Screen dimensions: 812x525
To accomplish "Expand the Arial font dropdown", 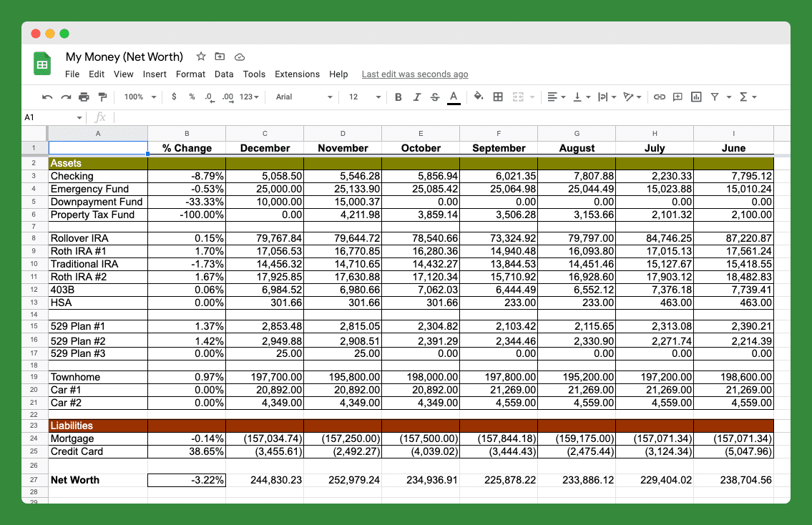I will (304, 97).
